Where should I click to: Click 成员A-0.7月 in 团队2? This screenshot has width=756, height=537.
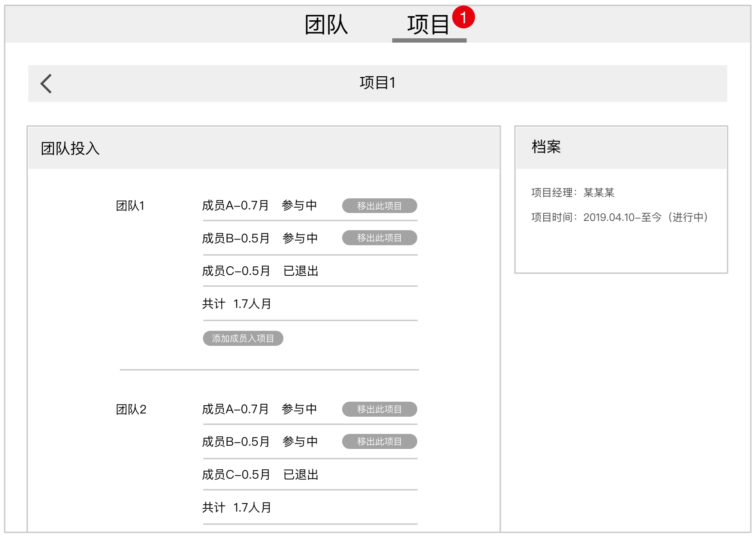point(235,409)
